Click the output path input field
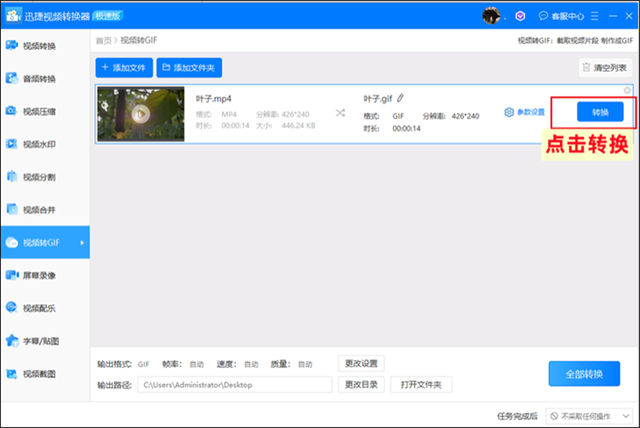The height and width of the screenshot is (428, 640). coord(234,384)
